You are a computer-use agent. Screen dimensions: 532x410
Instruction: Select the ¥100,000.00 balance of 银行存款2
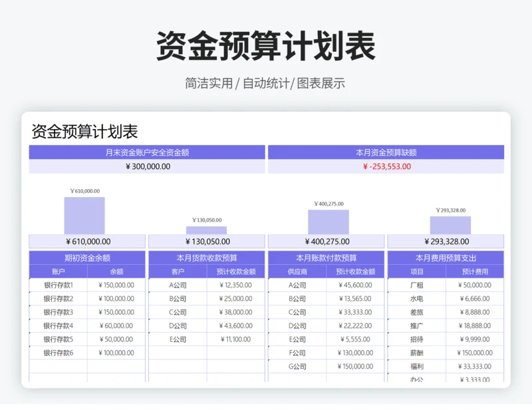click(116, 299)
